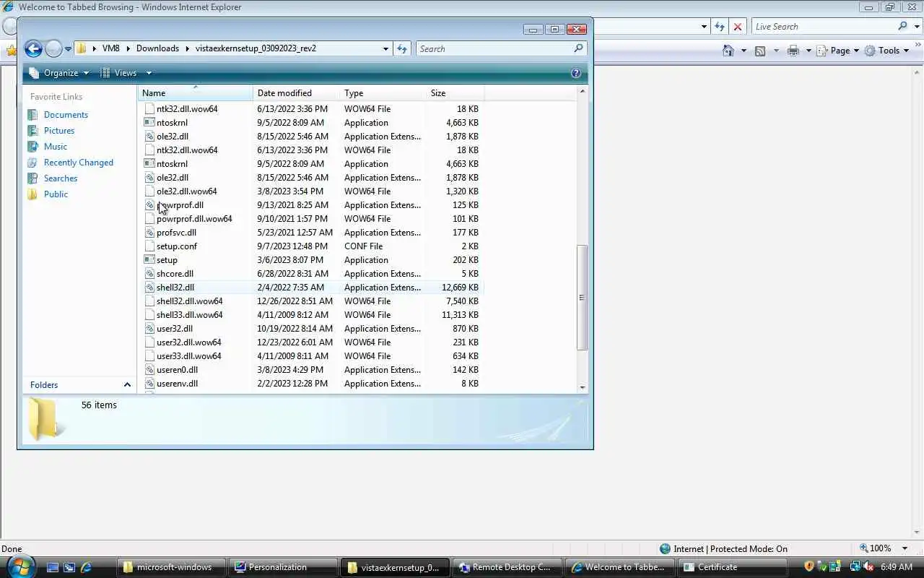Screen dimensions: 924x578
Task: Switch to the microsoft-windows taskbar button
Action: point(173,567)
